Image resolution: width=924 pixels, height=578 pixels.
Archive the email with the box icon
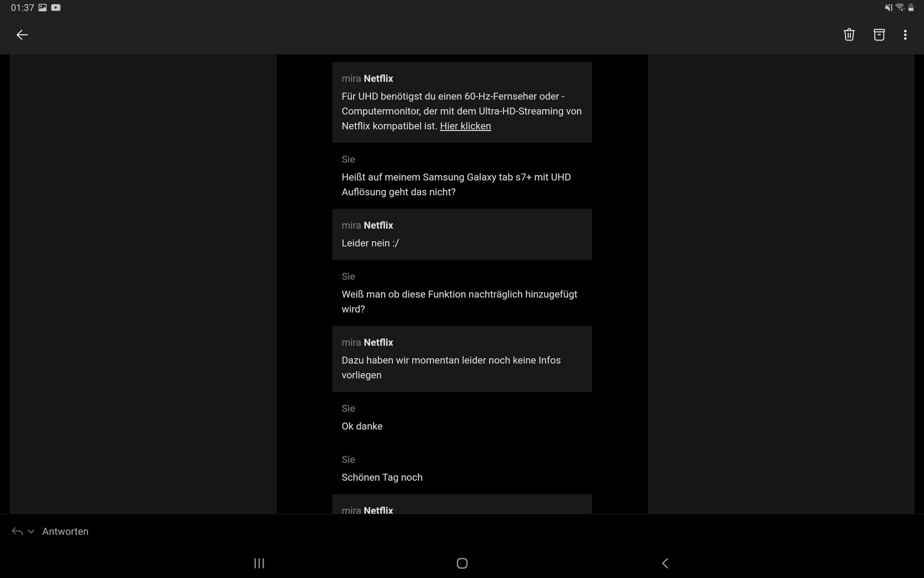tap(879, 35)
